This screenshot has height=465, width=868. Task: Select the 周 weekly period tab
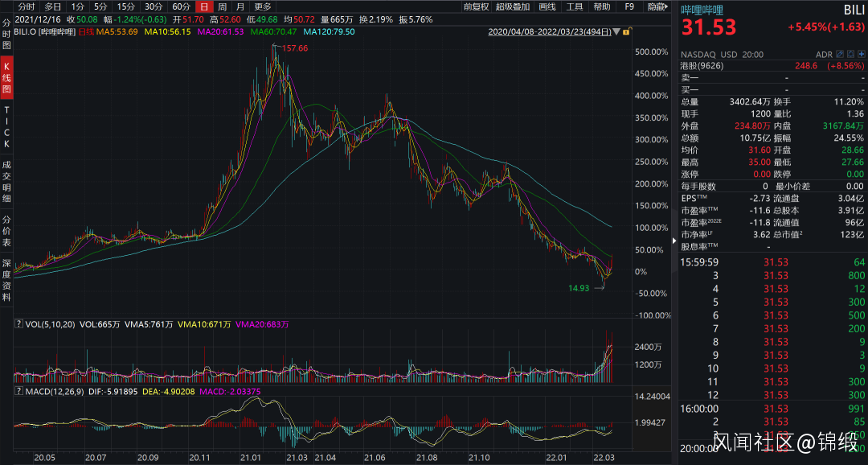click(x=222, y=6)
